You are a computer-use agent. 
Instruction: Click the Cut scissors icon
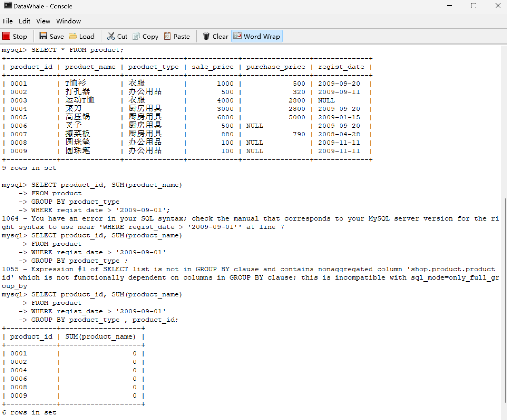coord(111,36)
